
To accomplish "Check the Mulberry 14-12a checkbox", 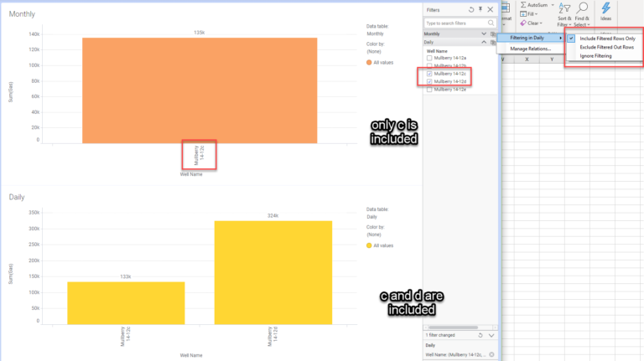I will click(429, 58).
